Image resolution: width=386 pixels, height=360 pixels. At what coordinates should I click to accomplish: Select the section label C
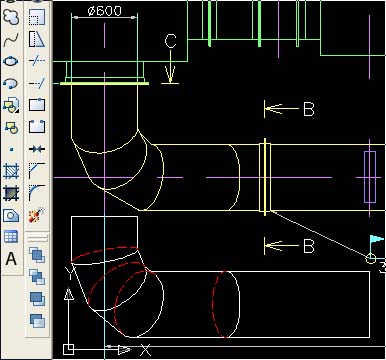click(x=170, y=41)
